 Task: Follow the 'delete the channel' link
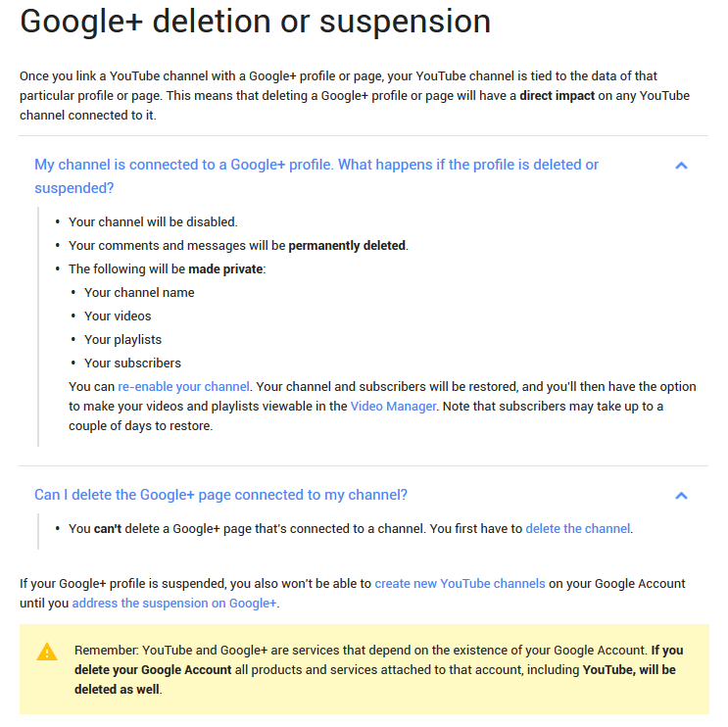point(577,528)
